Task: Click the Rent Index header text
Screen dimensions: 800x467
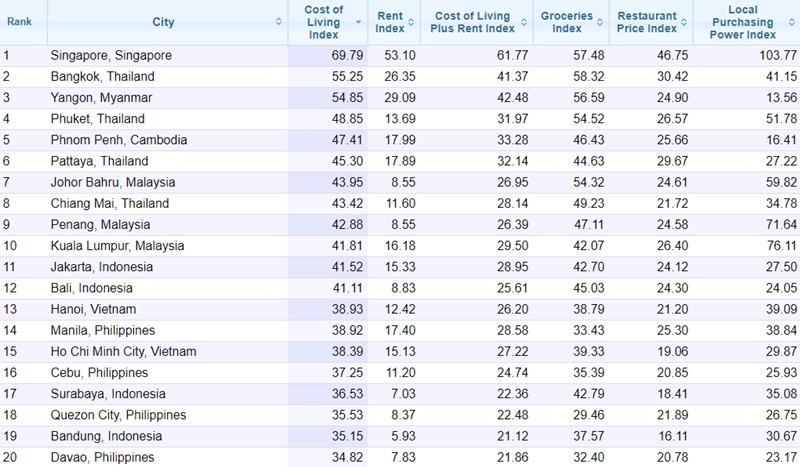Action: coord(389,22)
